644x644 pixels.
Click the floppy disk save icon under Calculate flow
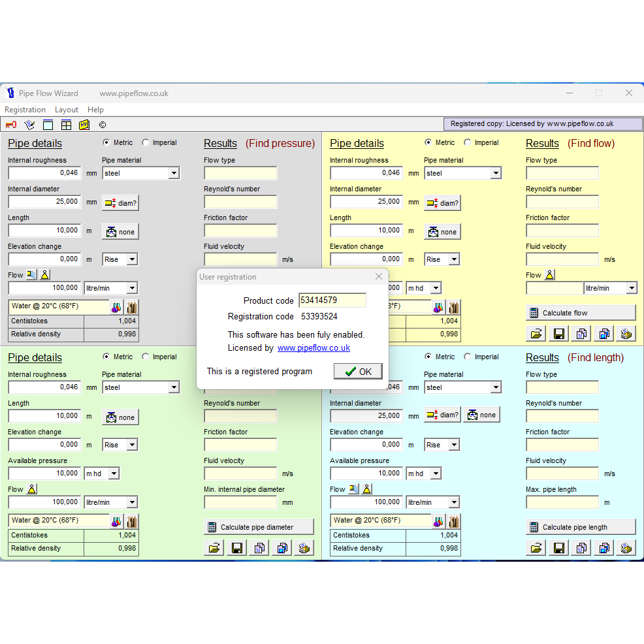click(559, 334)
